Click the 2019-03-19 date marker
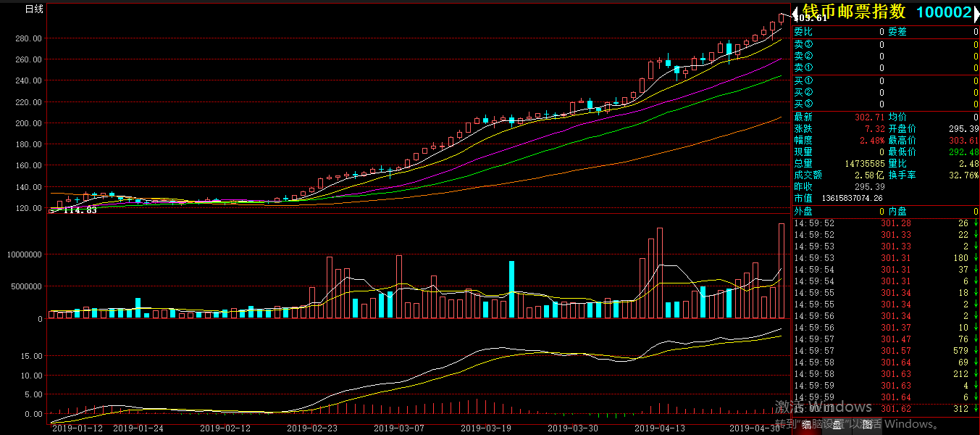 486,428
